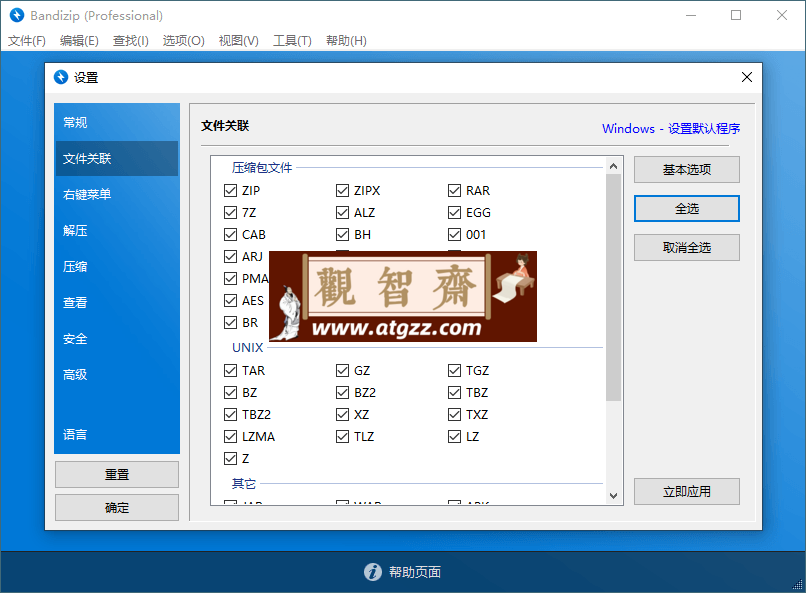
Task: Open the 视图(V) menu
Action: click(239, 41)
